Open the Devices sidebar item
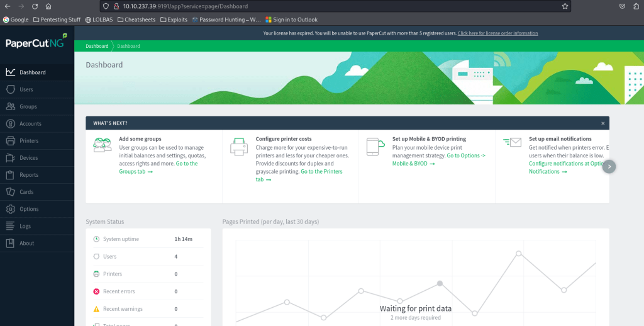 pos(28,158)
